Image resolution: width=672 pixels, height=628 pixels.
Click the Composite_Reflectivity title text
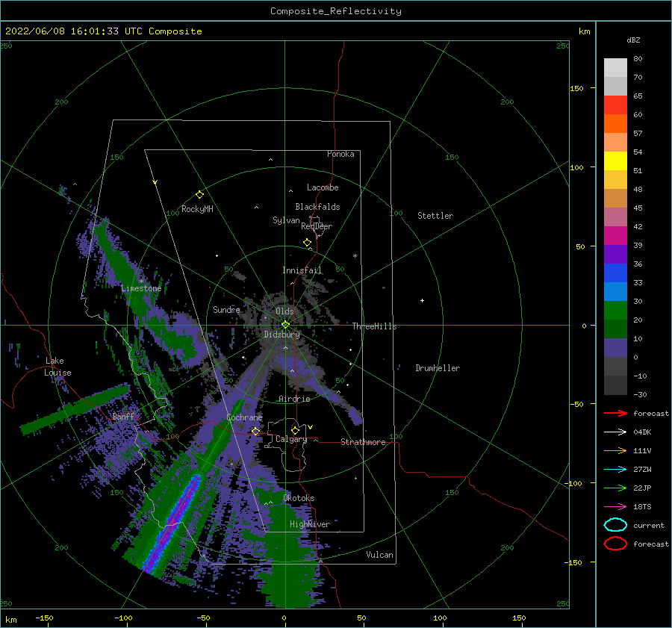(336, 11)
